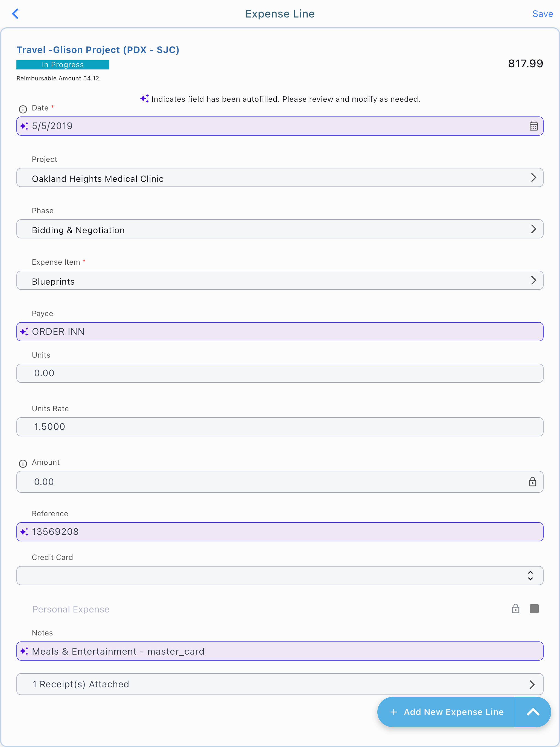Tap the Amount field lock icon
This screenshot has height=747, width=560.
coord(532,482)
